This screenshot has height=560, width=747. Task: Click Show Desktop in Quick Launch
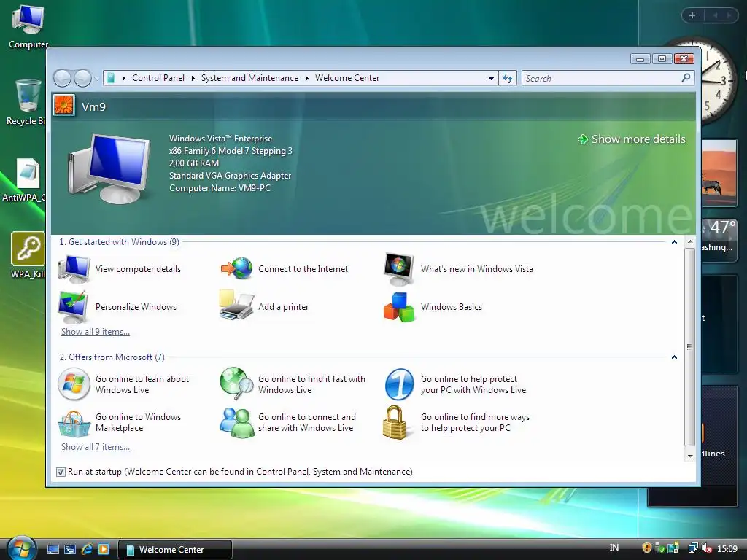click(53, 550)
